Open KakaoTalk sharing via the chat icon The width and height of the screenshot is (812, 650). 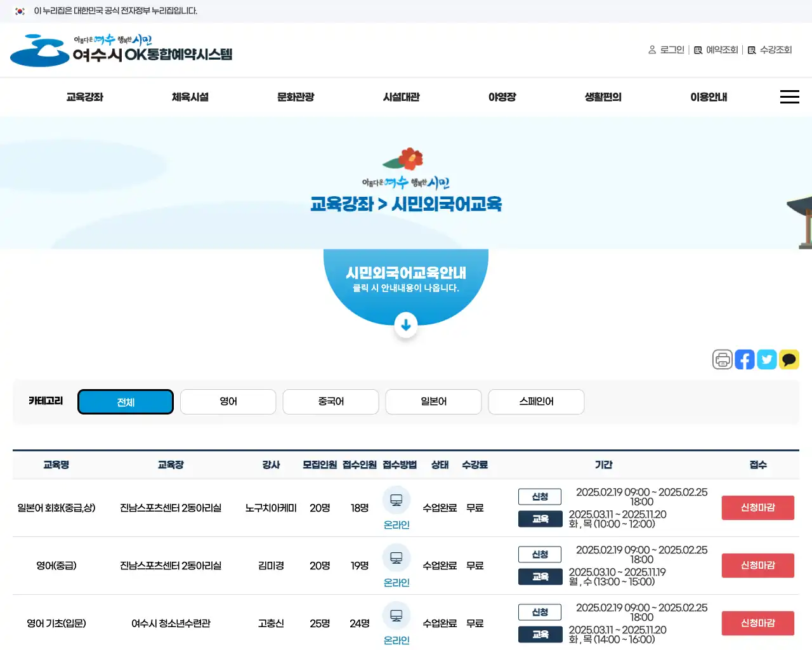click(x=789, y=359)
